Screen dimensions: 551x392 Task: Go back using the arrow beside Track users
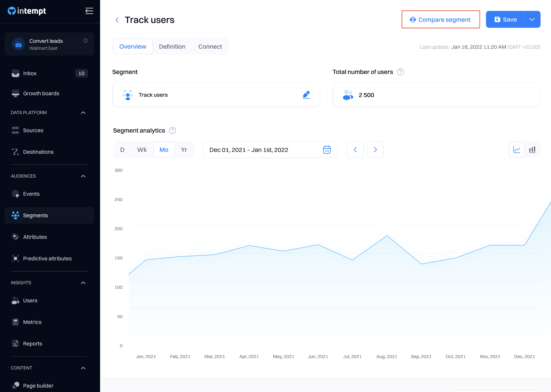[x=117, y=20]
